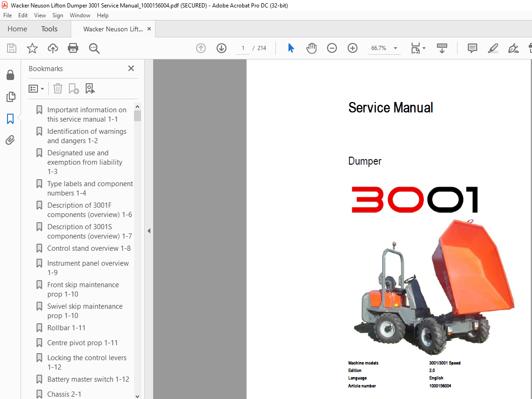Screen dimensions: 532x399
Task: Open the zoom level dropdown arrow
Action: (x=395, y=48)
